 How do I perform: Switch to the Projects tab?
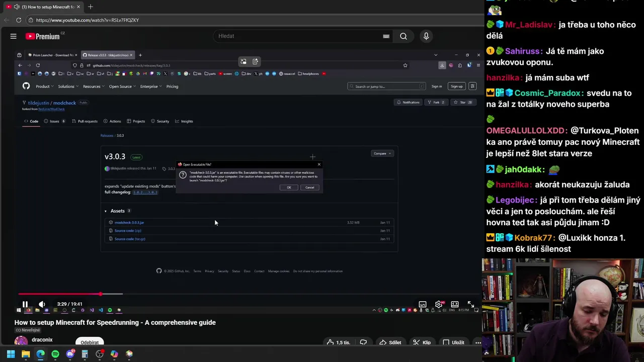click(136, 121)
